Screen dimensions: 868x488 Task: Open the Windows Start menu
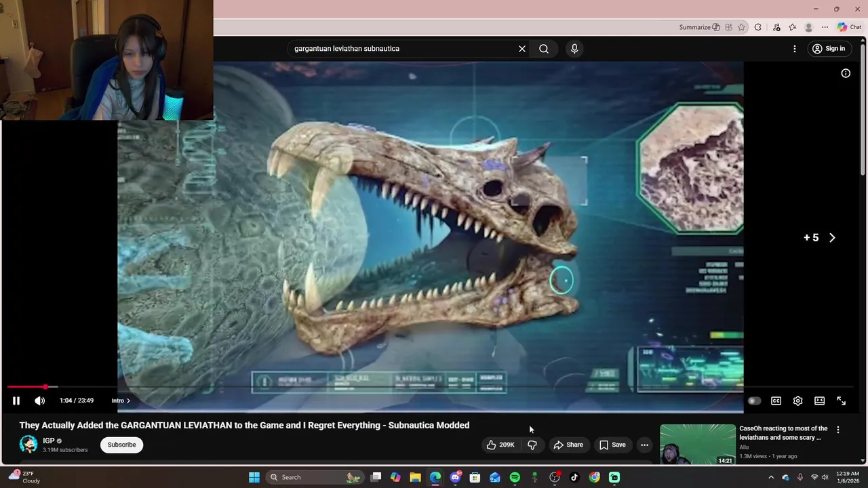254,477
